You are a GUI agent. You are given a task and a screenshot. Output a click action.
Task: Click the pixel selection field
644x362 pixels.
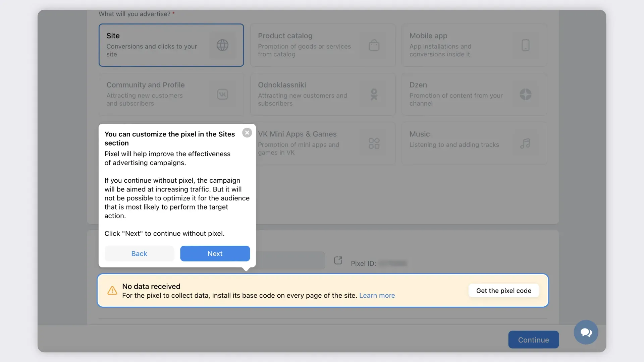click(290, 260)
